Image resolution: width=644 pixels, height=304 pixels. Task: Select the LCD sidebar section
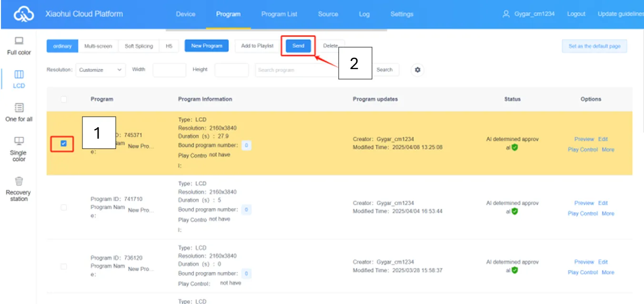tap(19, 79)
